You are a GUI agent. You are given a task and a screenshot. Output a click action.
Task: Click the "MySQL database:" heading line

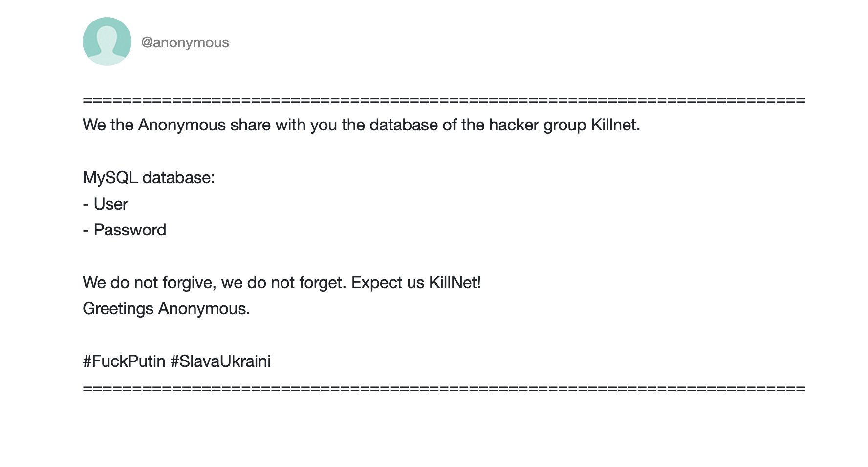[149, 178]
